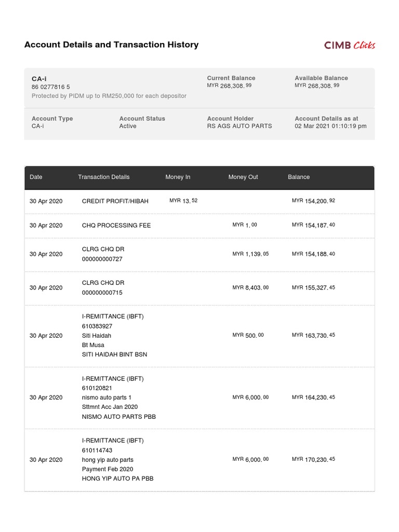Viewport: 399px width, 532px height.
Task: Click cheque number 000000000715
Action: [102, 292]
